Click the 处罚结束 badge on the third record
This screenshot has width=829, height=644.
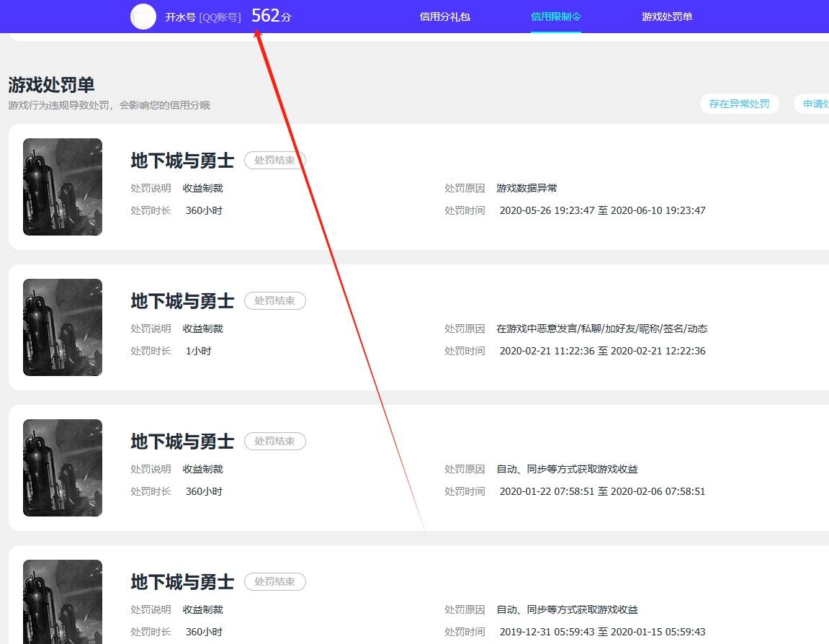click(274, 441)
